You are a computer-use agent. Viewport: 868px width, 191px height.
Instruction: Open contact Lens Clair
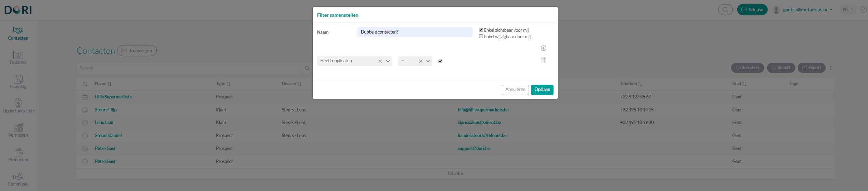tap(104, 123)
